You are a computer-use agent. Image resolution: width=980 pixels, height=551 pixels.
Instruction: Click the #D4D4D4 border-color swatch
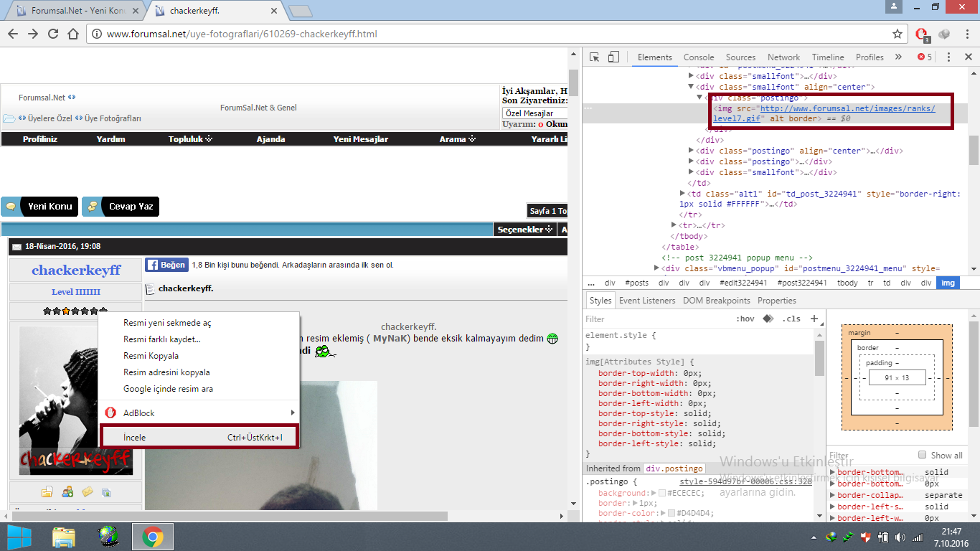[x=672, y=513]
